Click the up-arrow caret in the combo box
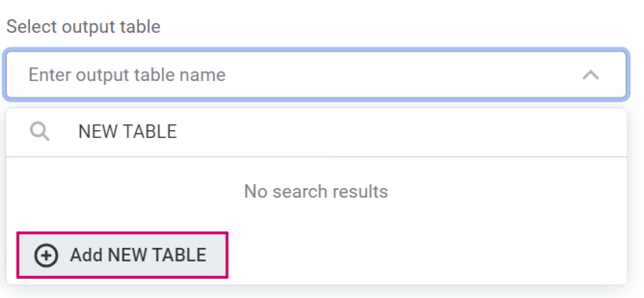The width and height of the screenshot is (644, 298). [590, 75]
